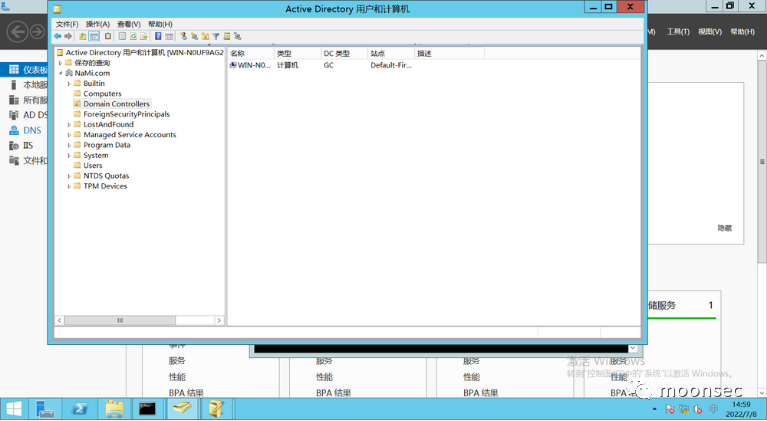
Task: Toggle the action pane toolbar icon
Action: [169, 36]
